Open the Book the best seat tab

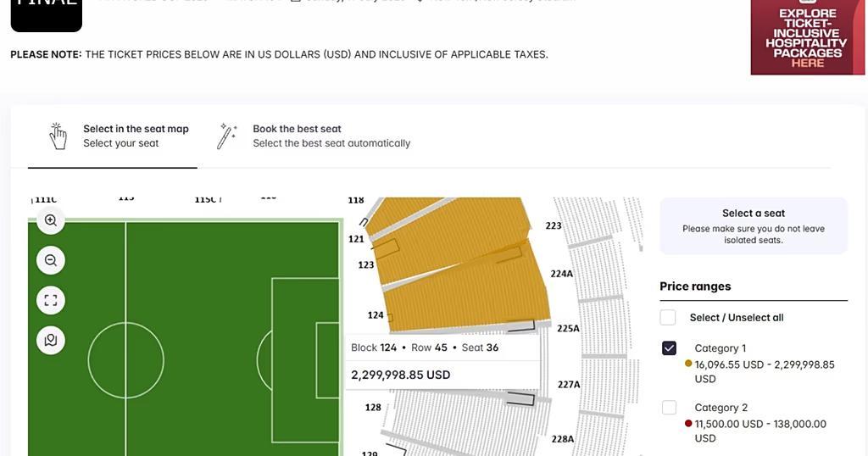[x=331, y=136]
